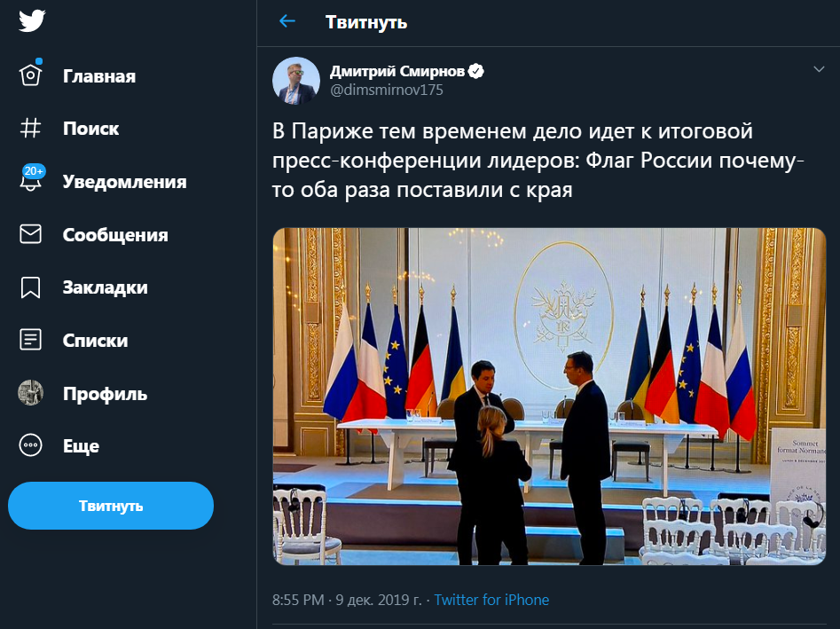
Task: Click Дмитрий Смирнов's avatar photo
Action: [x=296, y=80]
